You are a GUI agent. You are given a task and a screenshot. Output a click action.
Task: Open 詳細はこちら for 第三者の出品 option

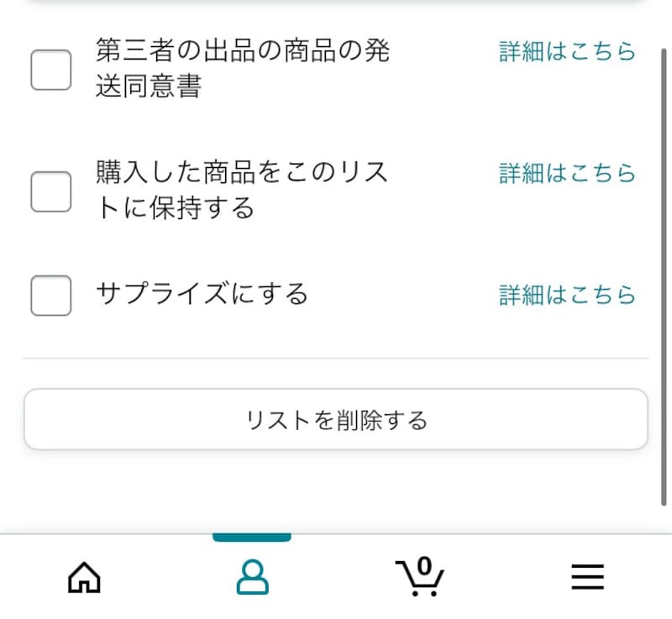click(x=567, y=52)
